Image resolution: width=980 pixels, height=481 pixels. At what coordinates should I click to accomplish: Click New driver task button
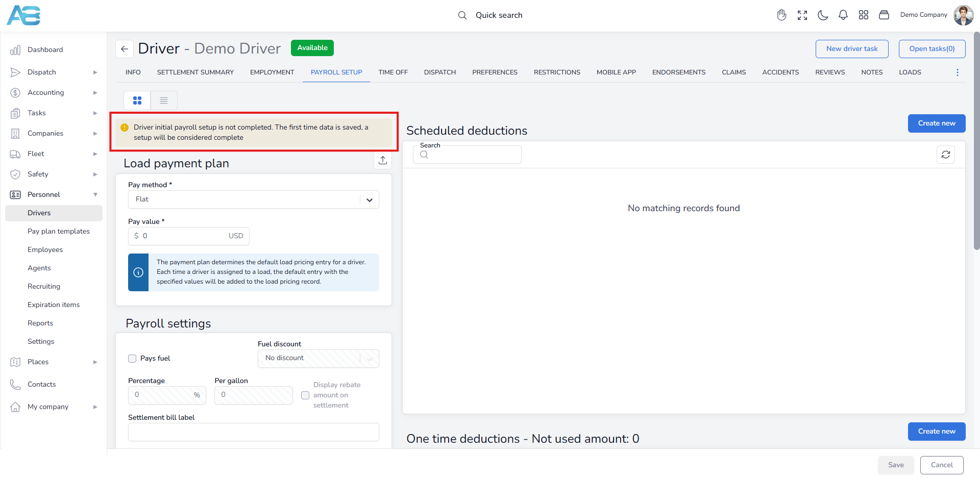(x=852, y=49)
